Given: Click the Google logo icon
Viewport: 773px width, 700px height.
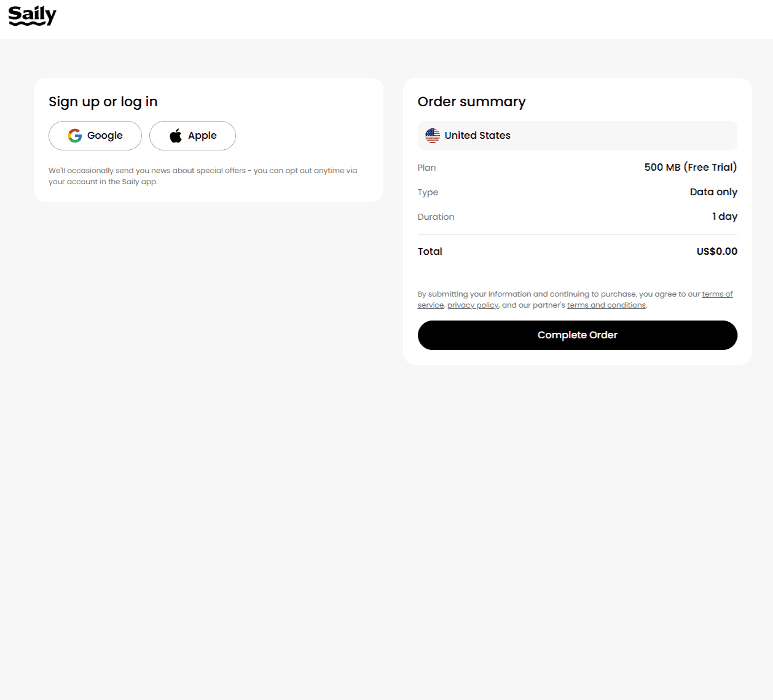Looking at the screenshot, I should point(75,136).
